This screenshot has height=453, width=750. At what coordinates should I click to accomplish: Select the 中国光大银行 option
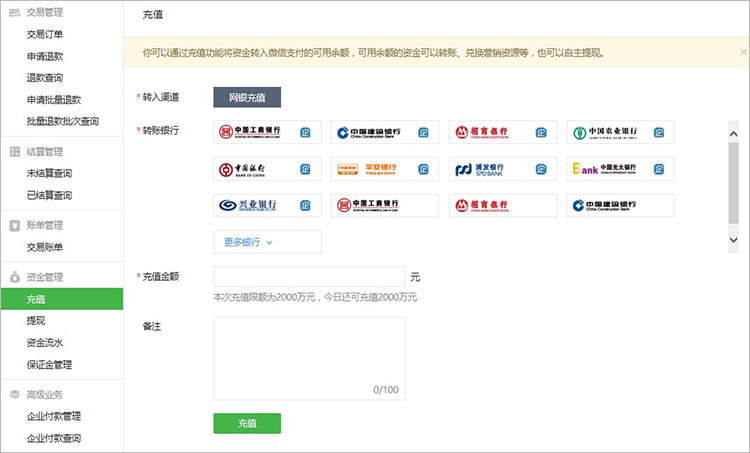point(620,169)
